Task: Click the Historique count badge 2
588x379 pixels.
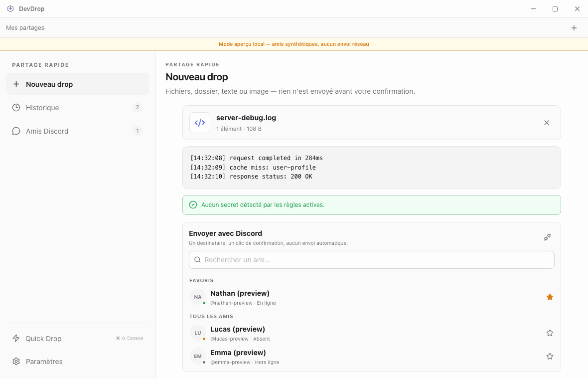Action: [x=137, y=108]
